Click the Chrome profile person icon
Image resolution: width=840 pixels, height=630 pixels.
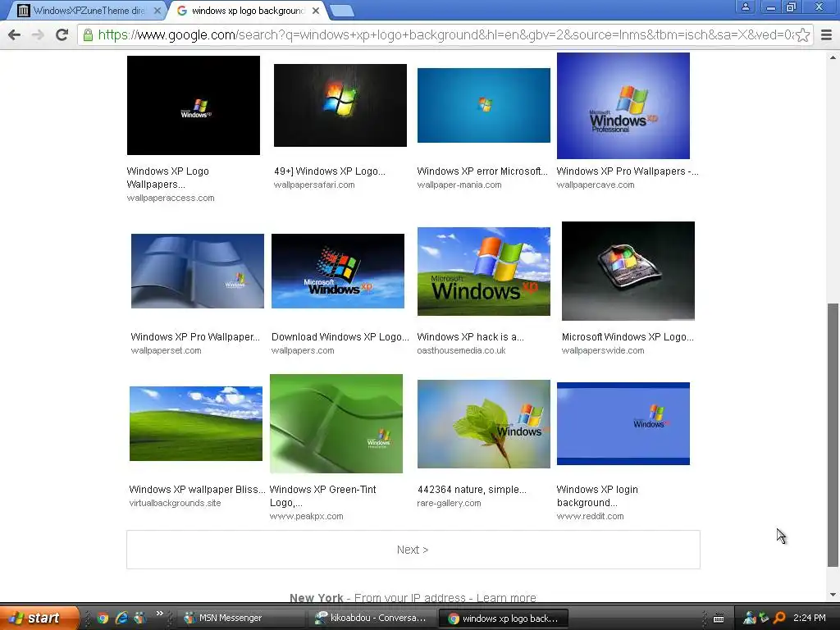pyautogui.click(x=745, y=7)
